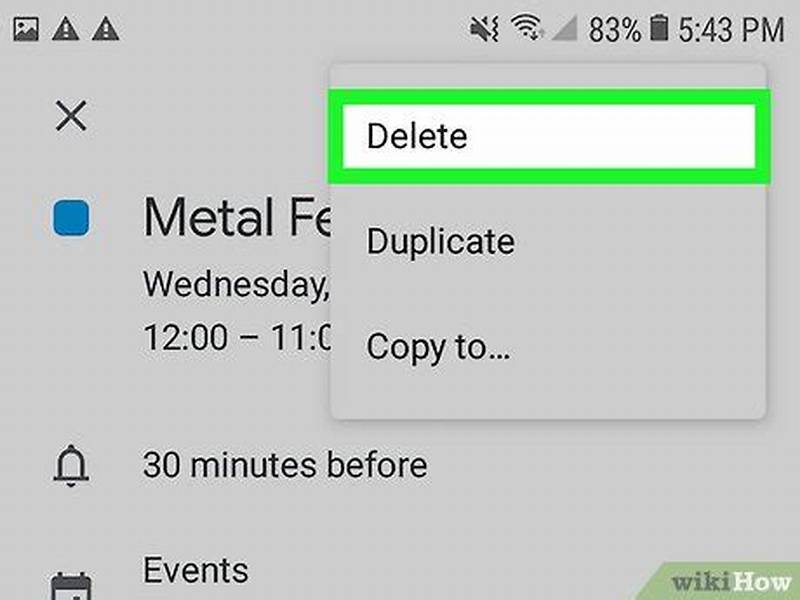Close the event with the X
Image resolution: width=800 pixels, height=600 pixels.
tap(70, 115)
